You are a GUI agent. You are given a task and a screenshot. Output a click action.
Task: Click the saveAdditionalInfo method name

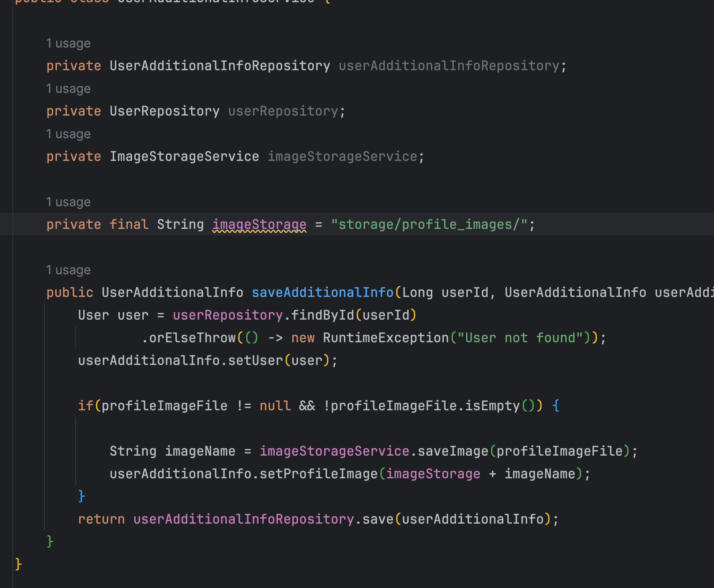tap(323, 293)
